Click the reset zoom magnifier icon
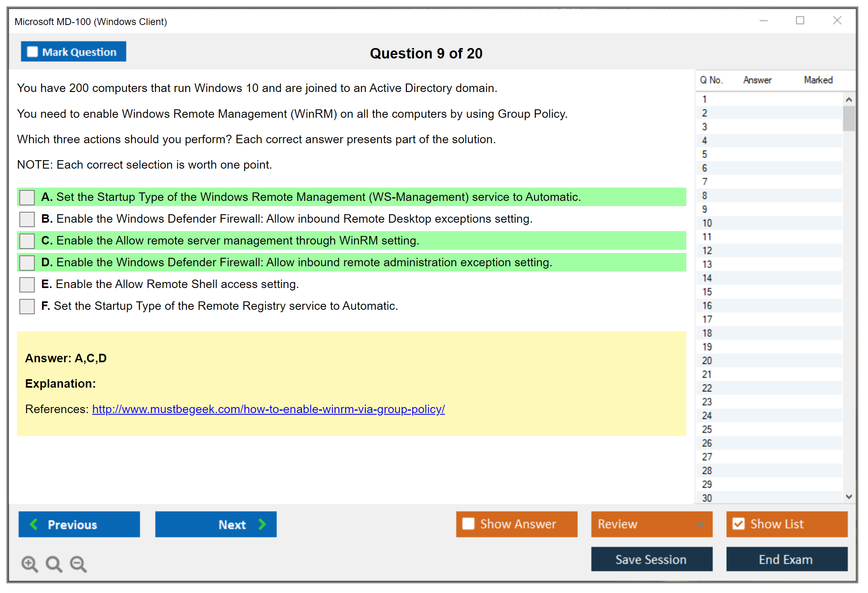The height and width of the screenshot is (593, 868). (54, 564)
